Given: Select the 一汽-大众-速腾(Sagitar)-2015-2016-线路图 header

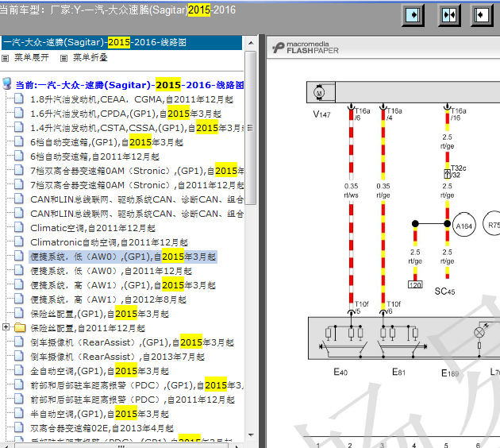Looking at the screenshot, I should pos(121,42).
